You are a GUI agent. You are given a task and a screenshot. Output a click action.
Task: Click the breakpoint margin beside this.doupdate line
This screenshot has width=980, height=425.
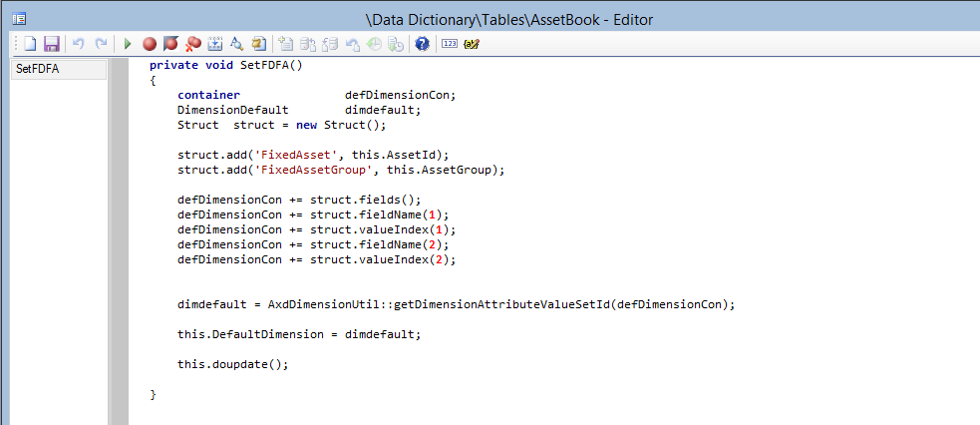coord(119,364)
